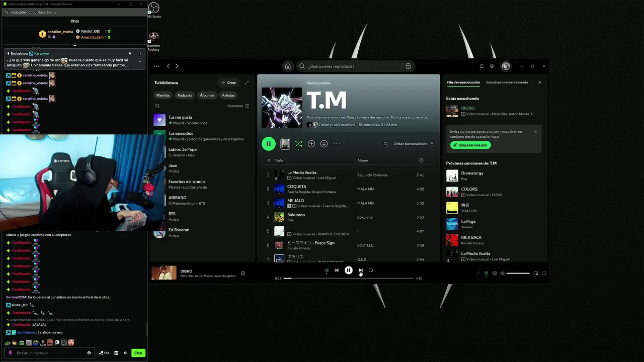Select Dramaturgy in upcoming queue

495,175
